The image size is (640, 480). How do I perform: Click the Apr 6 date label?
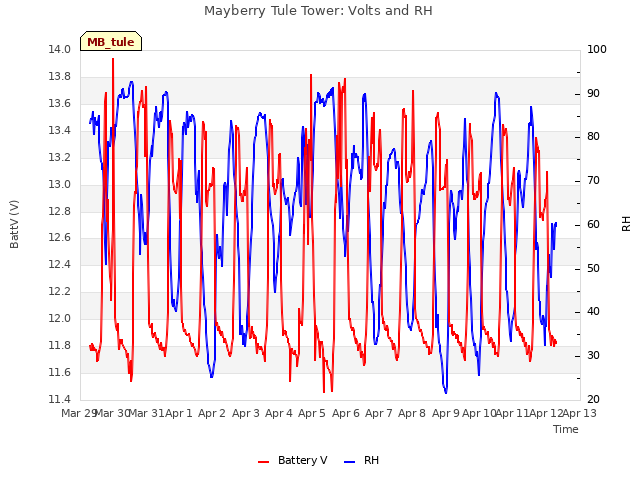point(346,413)
